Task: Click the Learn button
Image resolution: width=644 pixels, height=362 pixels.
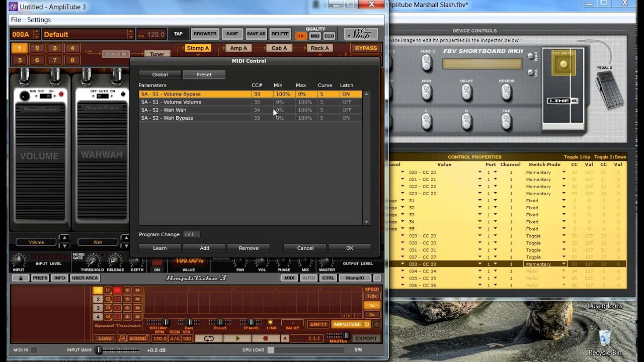Action: click(160, 248)
